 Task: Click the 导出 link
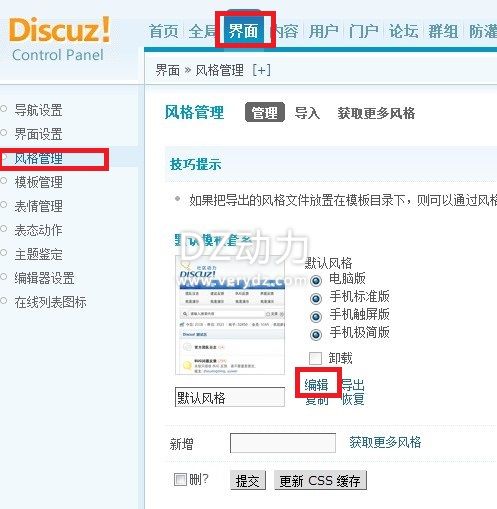[353, 385]
